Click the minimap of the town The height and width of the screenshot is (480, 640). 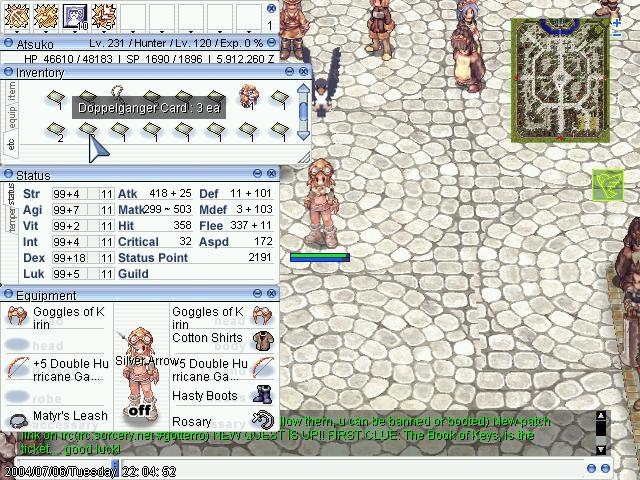point(560,80)
